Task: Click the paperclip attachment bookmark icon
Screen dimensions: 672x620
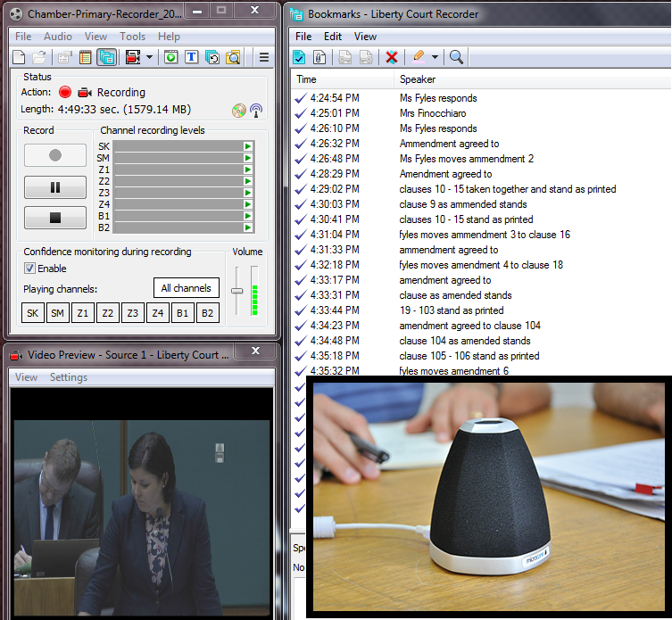Action: point(319,56)
